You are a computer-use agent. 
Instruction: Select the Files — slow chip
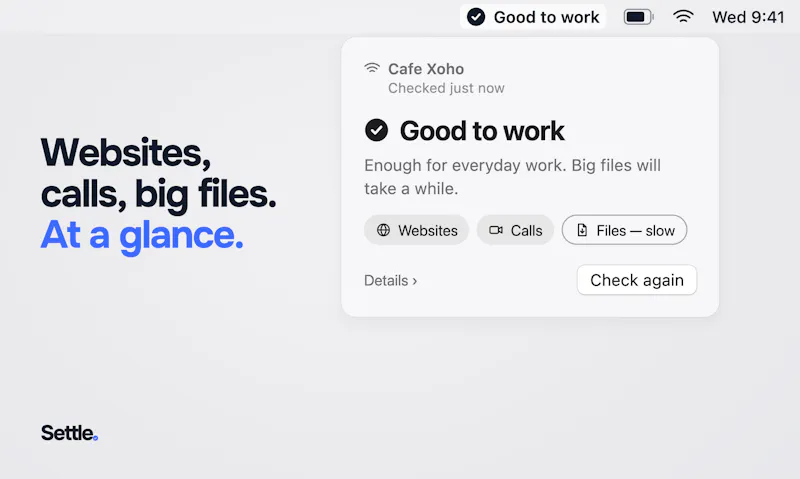point(624,230)
